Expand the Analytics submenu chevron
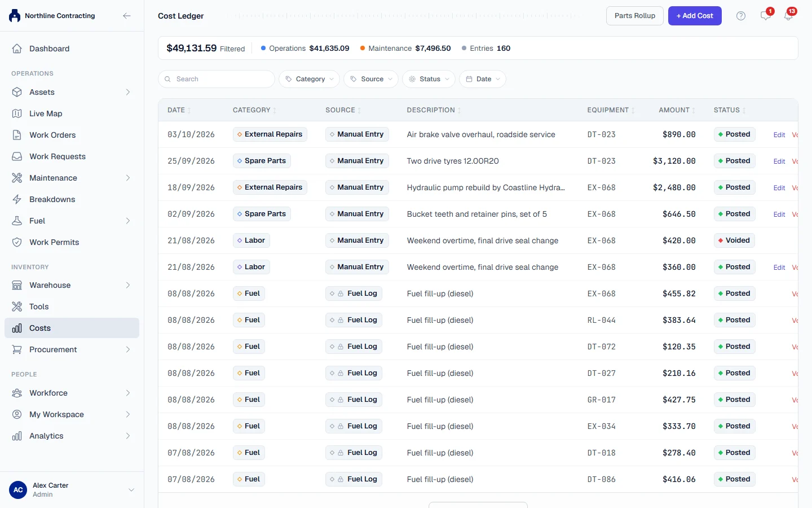This screenshot has height=508, width=812. coord(128,436)
